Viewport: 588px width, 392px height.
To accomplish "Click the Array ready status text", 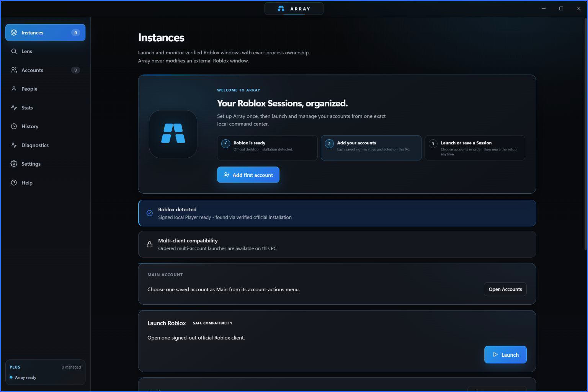I will (x=26, y=377).
